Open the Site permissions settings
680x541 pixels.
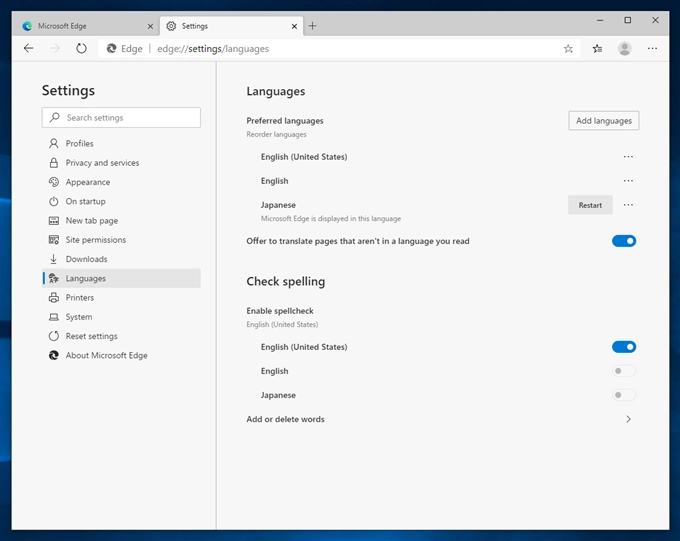click(x=121, y=239)
